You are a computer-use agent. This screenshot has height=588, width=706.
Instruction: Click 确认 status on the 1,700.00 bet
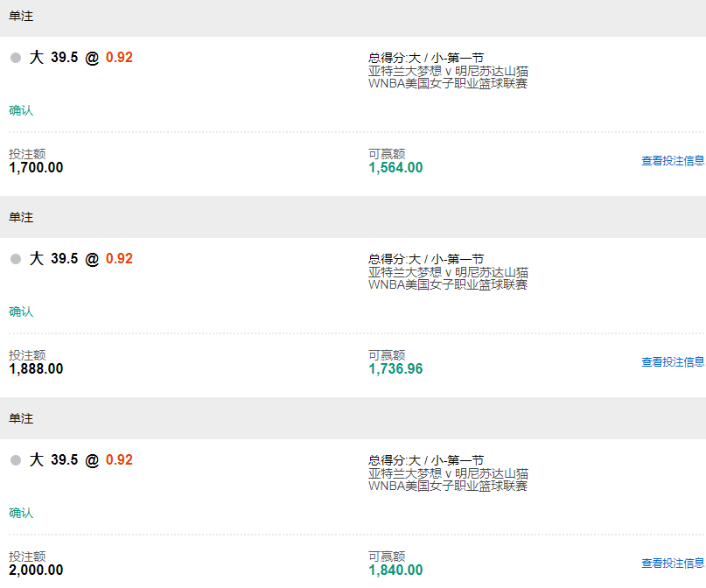pyautogui.click(x=21, y=110)
